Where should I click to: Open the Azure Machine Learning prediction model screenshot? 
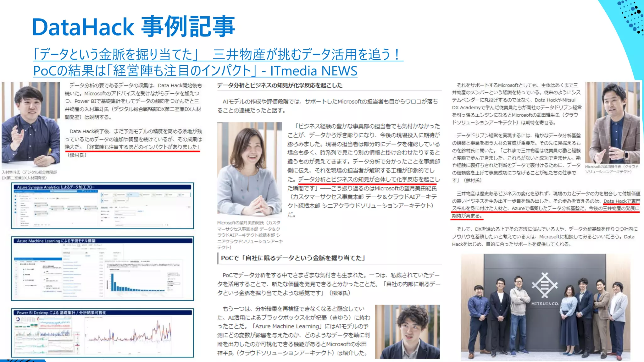coord(103,269)
